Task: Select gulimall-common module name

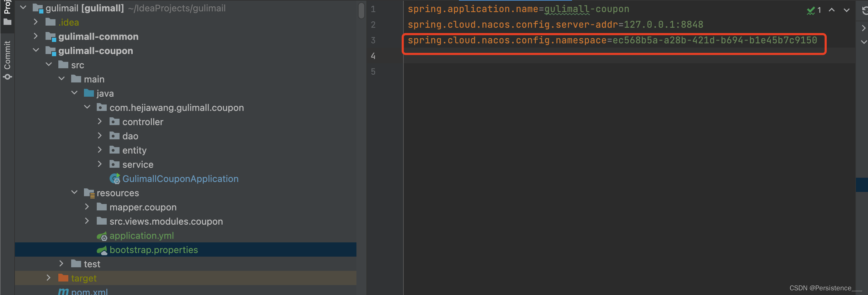Action: pos(98,36)
